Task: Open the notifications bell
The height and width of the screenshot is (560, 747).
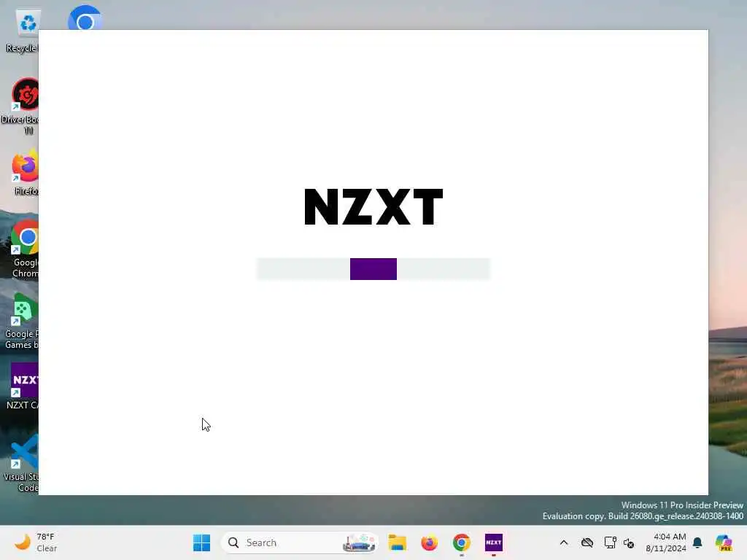Action: coord(697,542)
